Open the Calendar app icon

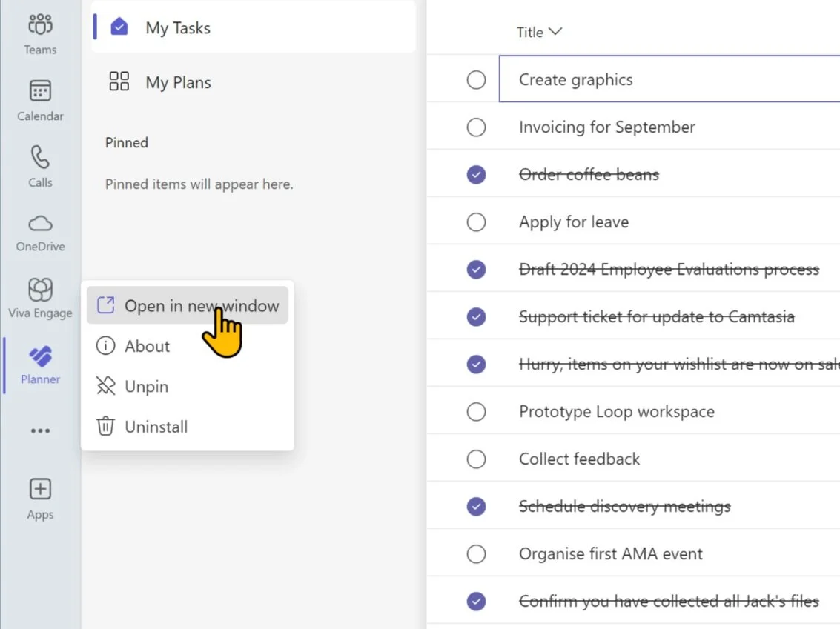[40, 90]
